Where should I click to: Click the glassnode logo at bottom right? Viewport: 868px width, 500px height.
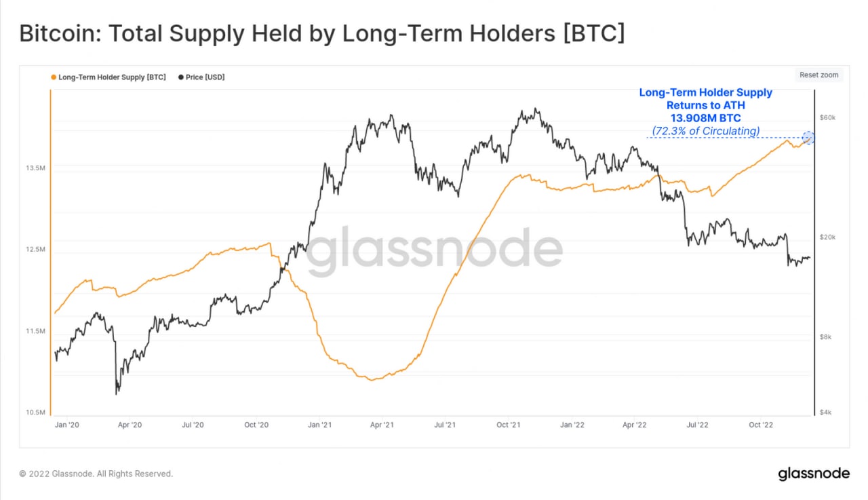pos(812,474)
